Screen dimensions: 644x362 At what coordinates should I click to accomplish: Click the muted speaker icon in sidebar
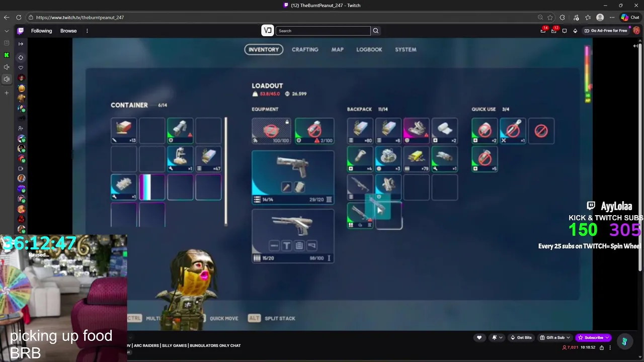(x=7, y=67)
